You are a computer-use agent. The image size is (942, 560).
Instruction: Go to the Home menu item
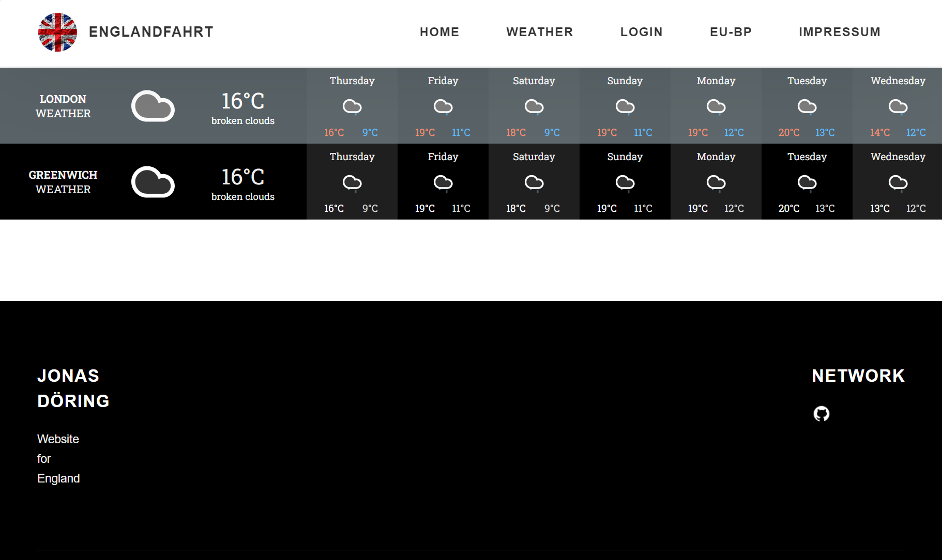click(439, 32)
